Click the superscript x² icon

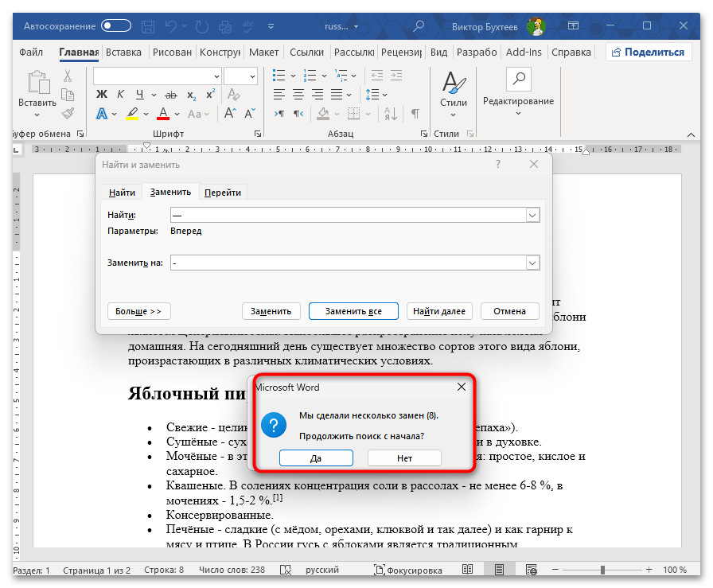[210, 95]
